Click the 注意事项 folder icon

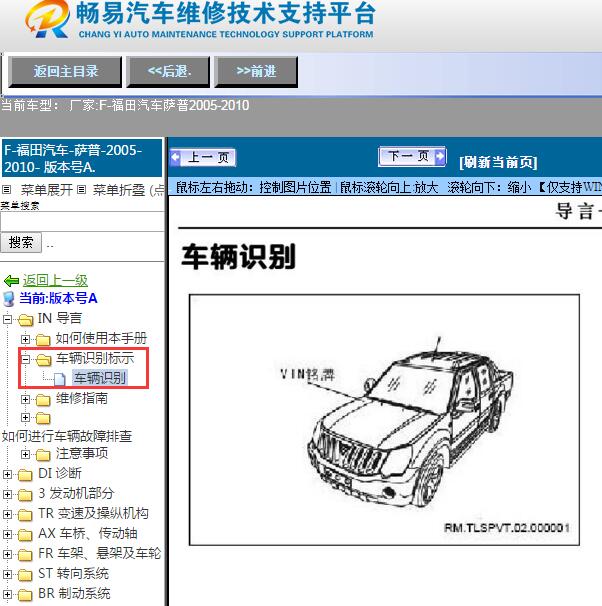click(x=43, y=455)
